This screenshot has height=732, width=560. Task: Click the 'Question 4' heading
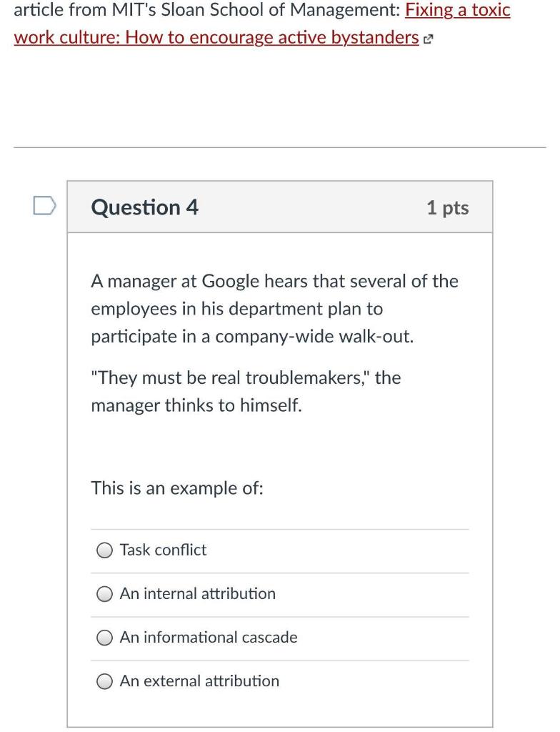click(144, 207)
